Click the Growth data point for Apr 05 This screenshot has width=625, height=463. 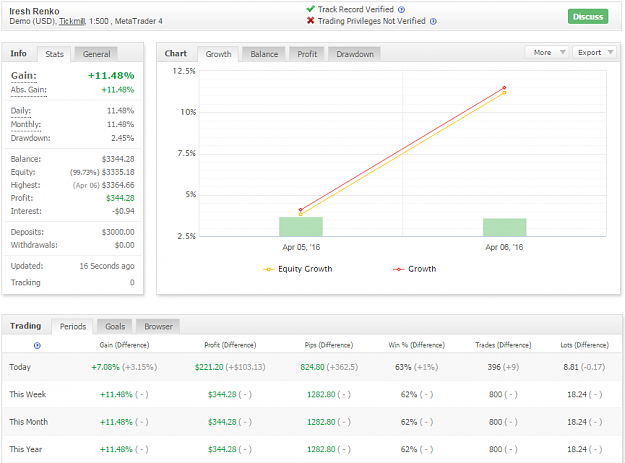(301, 210)
